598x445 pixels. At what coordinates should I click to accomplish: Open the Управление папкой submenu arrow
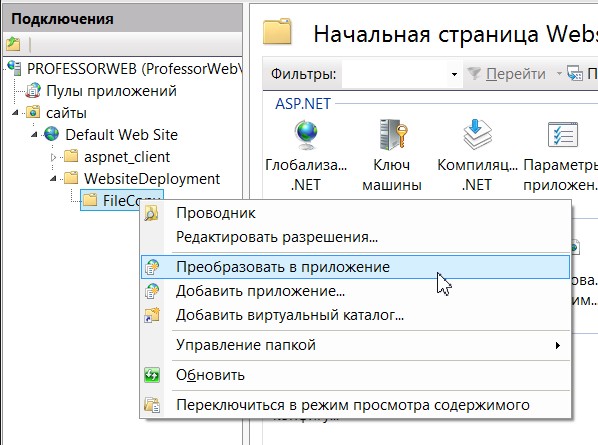point(558,345)
